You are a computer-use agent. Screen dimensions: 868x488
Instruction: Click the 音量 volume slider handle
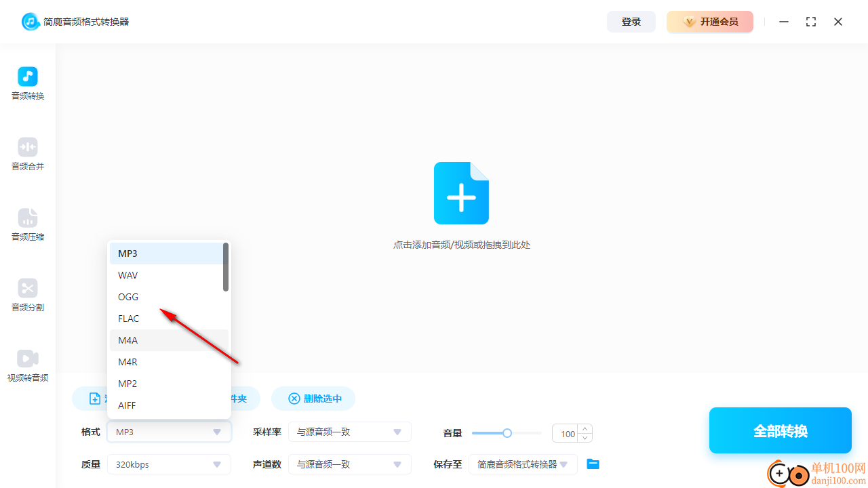point(507,433)
